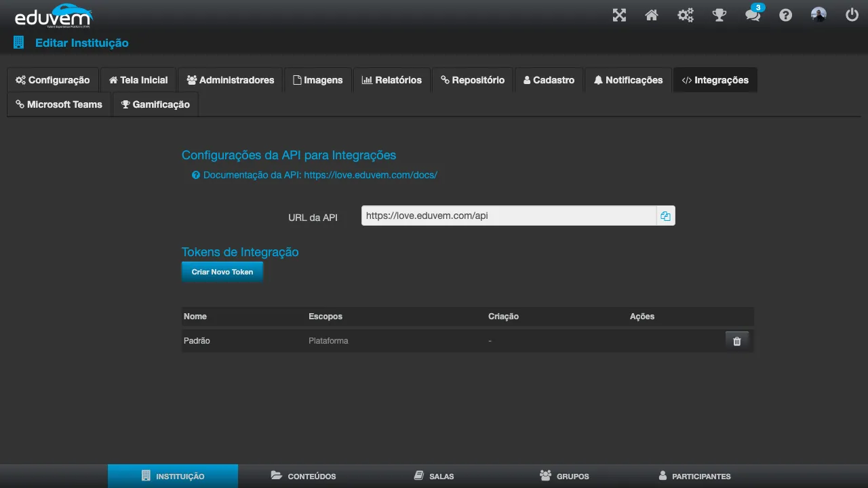Click the Configurações da API para Integrações heading
Image resolution: width=868 pixels, height=488 pixels.
click(289, 155)
